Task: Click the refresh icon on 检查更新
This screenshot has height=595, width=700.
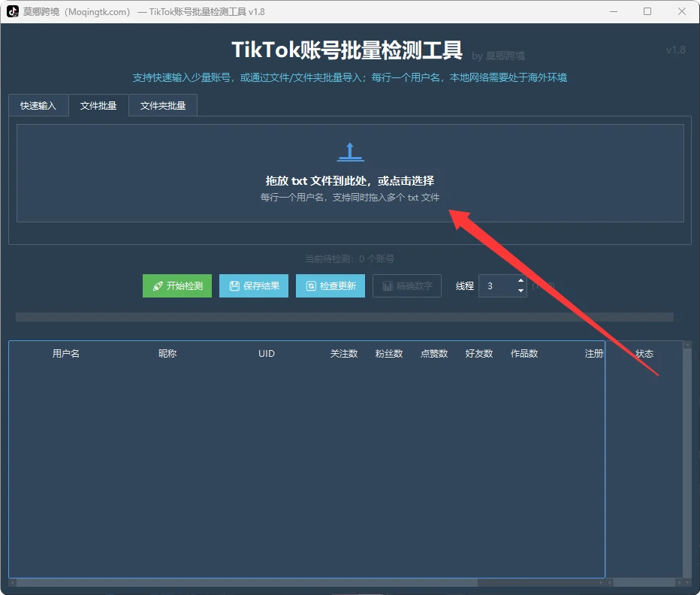Action: pyautogui.click(x=311, y=286)
